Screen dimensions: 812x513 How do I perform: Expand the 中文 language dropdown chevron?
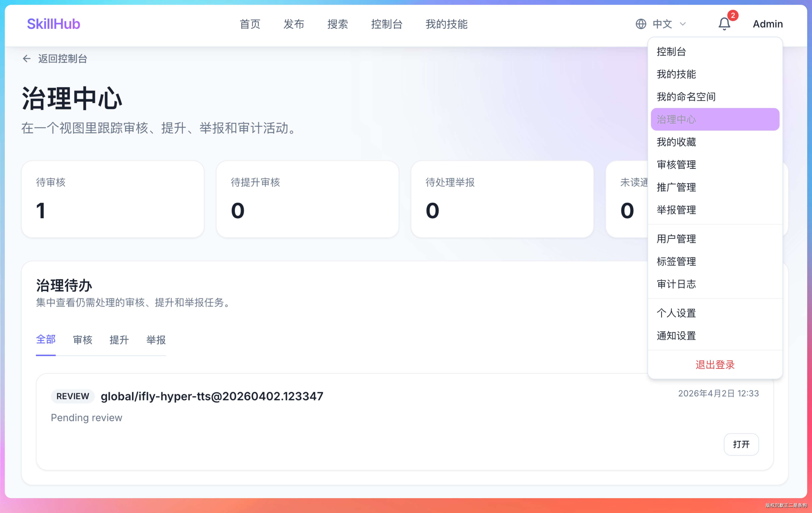(682, 24)
